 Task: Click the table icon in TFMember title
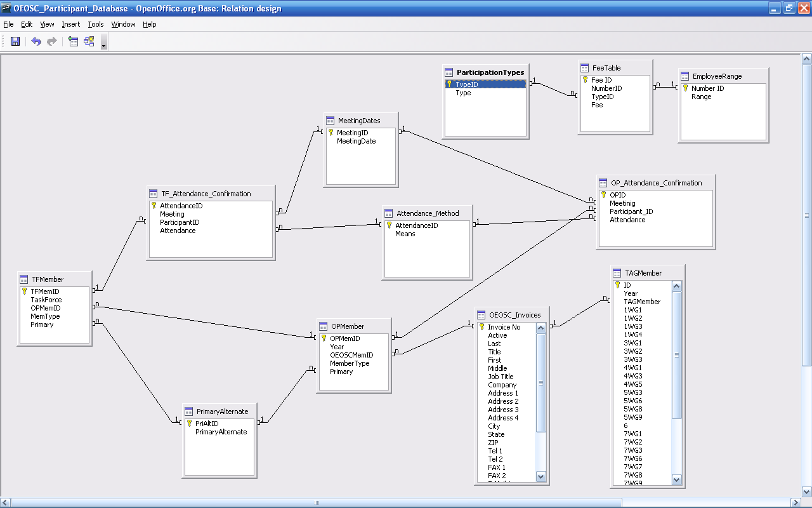pos(24,279)
